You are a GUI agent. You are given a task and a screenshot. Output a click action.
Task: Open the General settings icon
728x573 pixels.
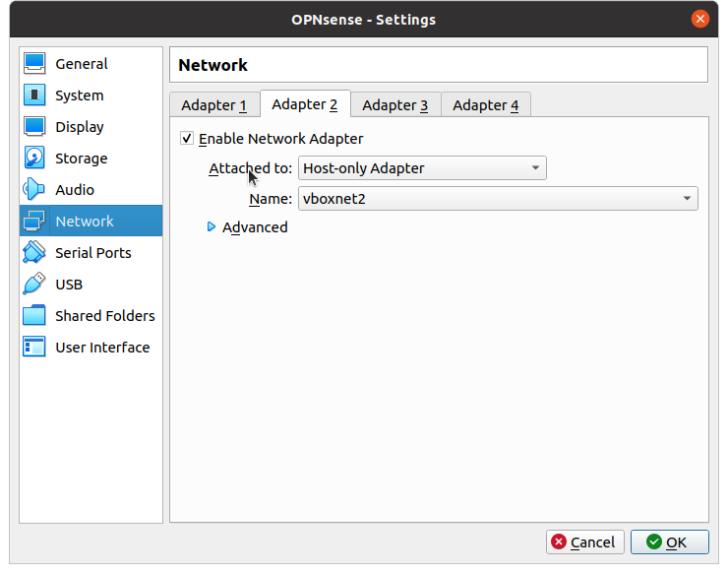[x=34, y=64]
